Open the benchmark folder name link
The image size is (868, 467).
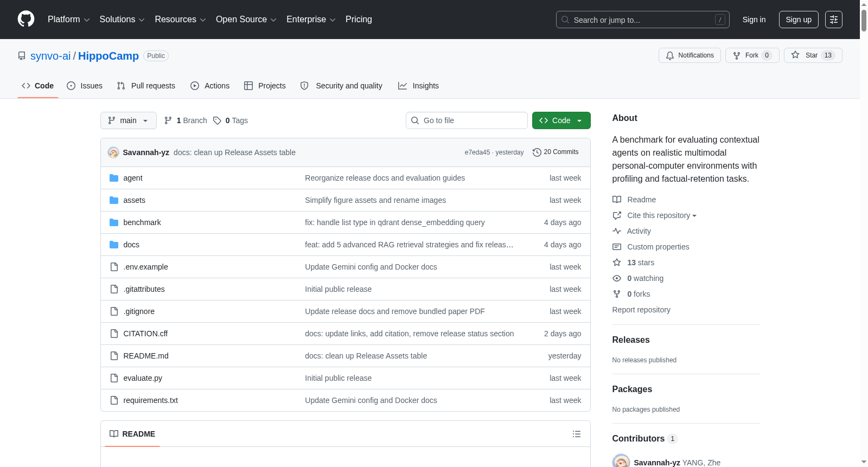click(x=142, y=222)
